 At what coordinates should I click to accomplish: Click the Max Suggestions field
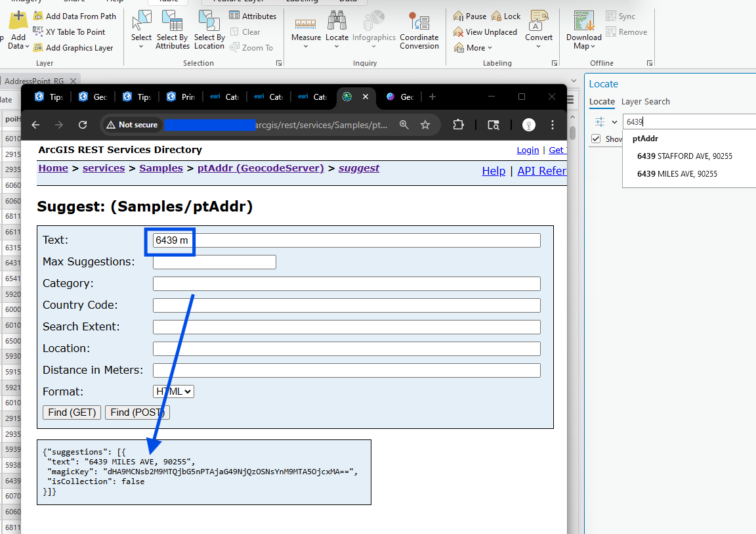(x=215, y=262)
